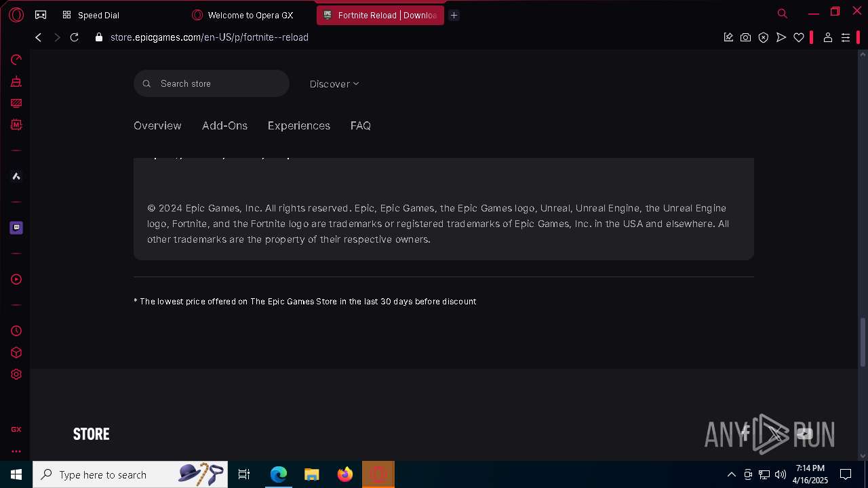Viewport: 868px width, 488px height.
Task: Open sidebar three-dots more menu
Action: (16, 451)
